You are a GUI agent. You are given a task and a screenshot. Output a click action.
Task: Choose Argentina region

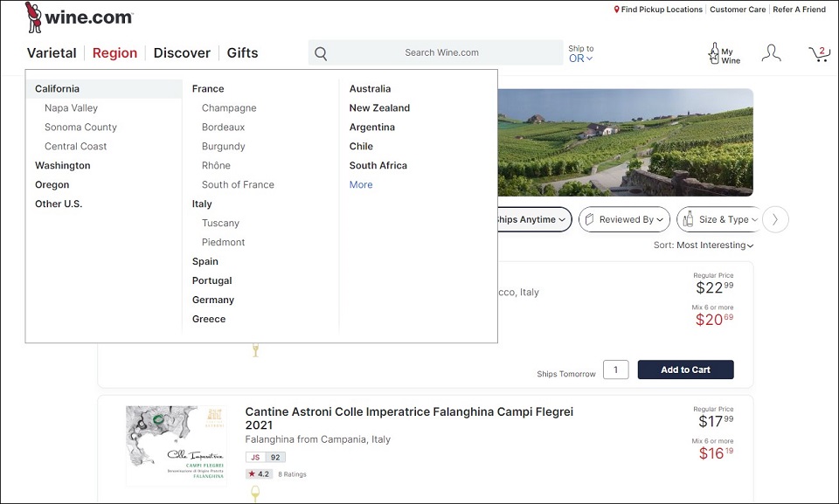pyautogui.click(x=372, y=128)
